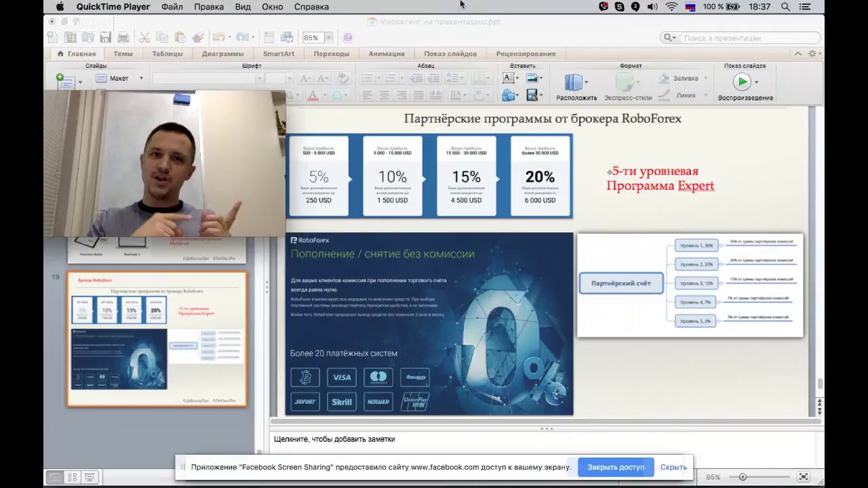This screenshot has height=488, width=868.
Task: Collapse the ribbon with chevron
Action: click(x=797, y=54)
